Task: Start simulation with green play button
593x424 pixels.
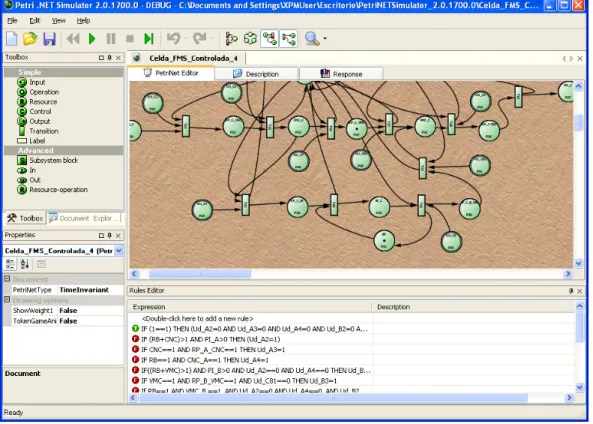Action: coord(92,39)
